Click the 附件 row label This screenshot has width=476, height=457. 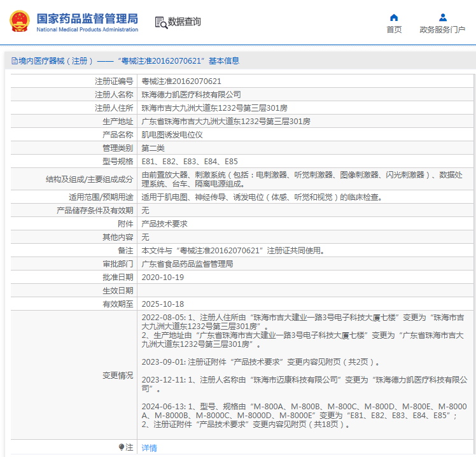125,224
